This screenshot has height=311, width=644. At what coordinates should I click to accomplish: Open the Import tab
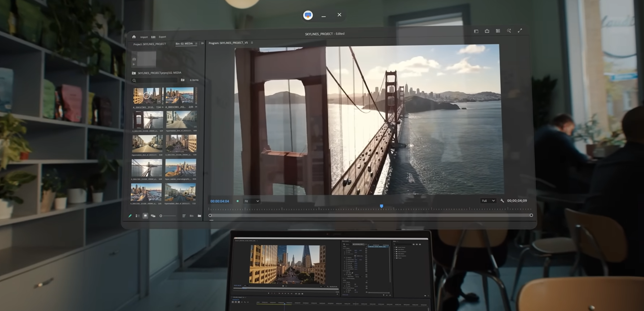144,37
